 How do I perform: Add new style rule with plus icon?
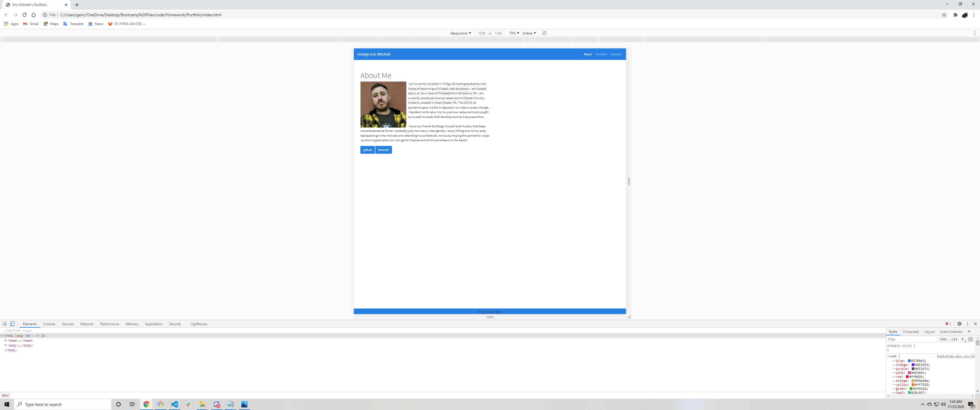pos(963,339)
